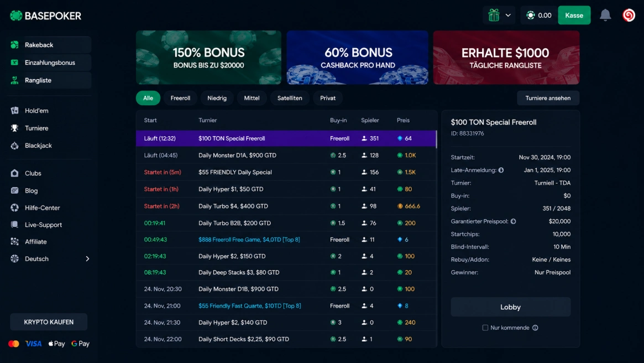The image size is (644, 363).
Task: Click Nur kommende info icon
Action: [x=535, y=328]
